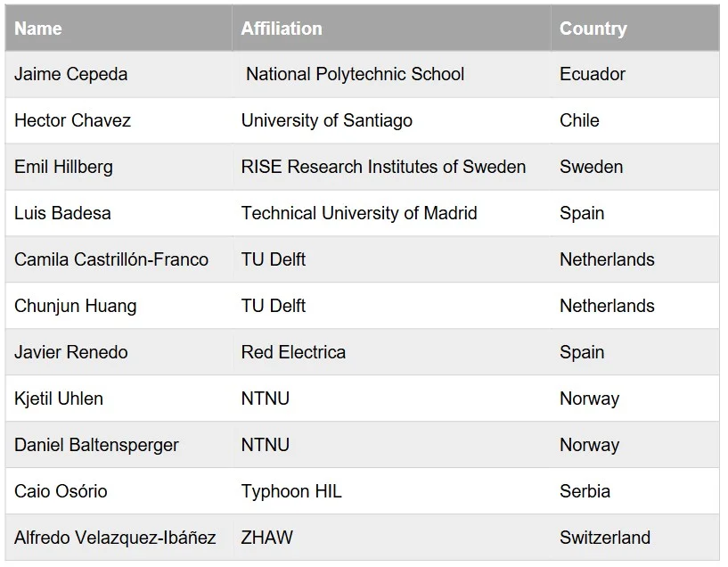Select National Polytechnic School cell
This screenshot has height=567, width=728.
[x=391, y=74]
